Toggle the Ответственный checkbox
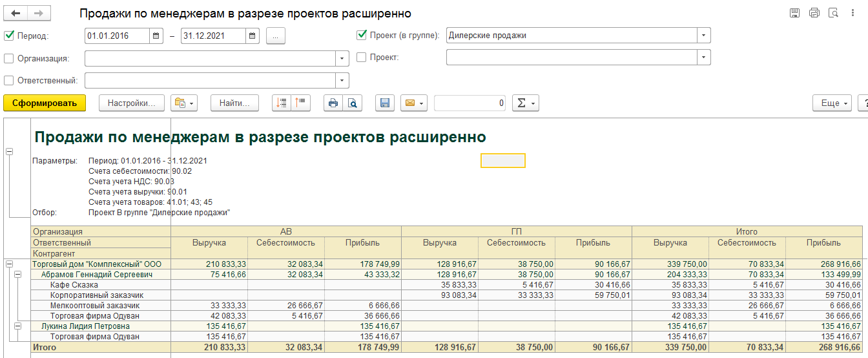Screen dimensions: 868x358 [9, 81]
